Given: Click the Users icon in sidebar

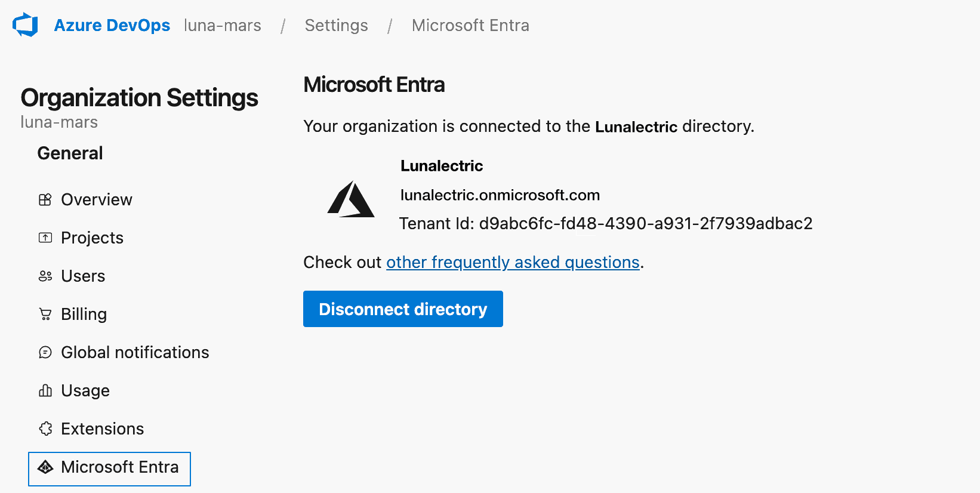Looking at the screenshot, I should pos(45,276).
